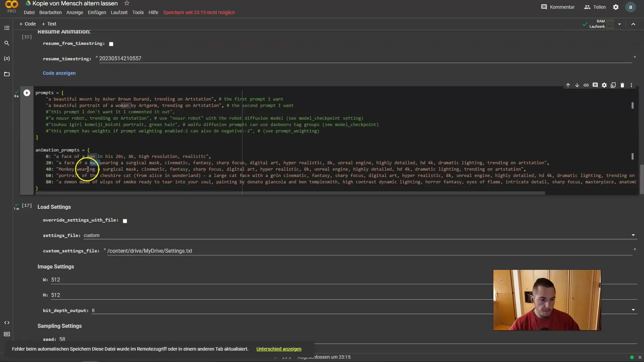
Task: Open code snippets icon in sidebar
Action: click(7, 322)
